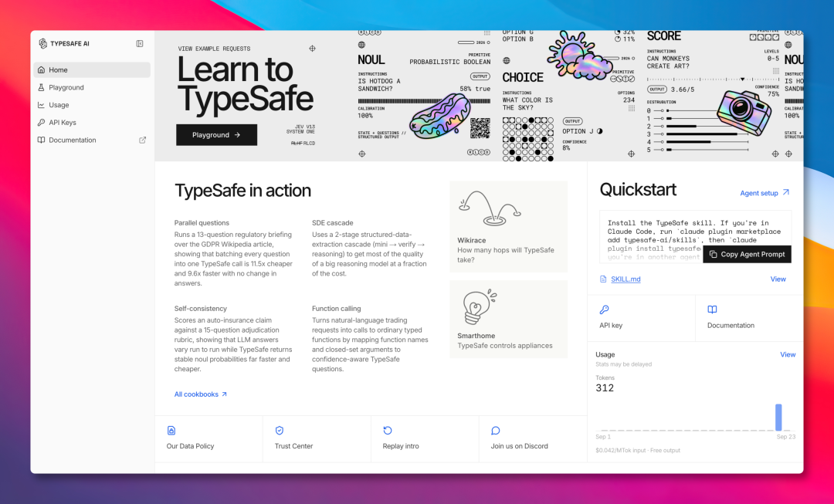Screen dimensions: 834x504
Task: Open the Self-consistency cookbook
Action: (234, 339)
